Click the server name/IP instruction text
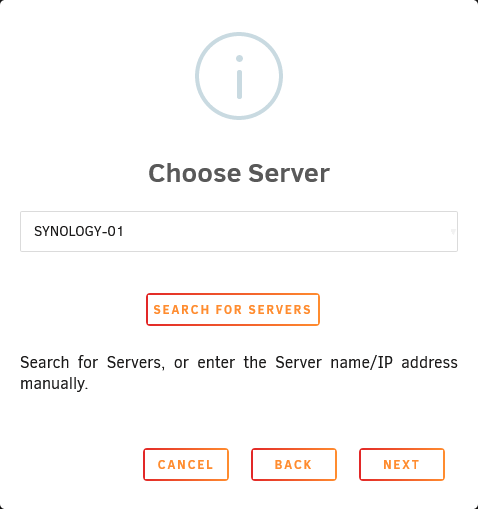Image resolution: width=478 pixels, height=509 pixels. [x=239, y=373]
